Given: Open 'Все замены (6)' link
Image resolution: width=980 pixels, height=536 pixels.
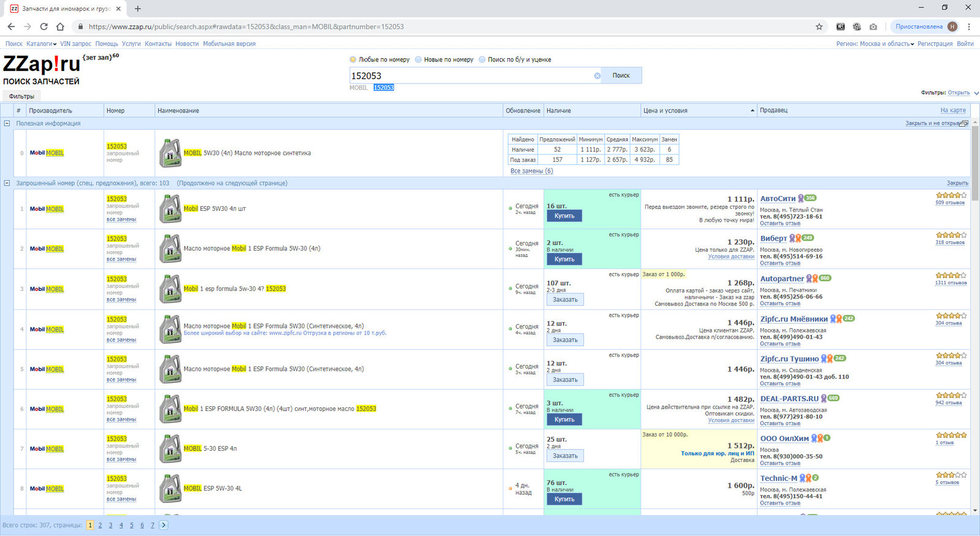Looking at the screenshot, I should (532, 171).
